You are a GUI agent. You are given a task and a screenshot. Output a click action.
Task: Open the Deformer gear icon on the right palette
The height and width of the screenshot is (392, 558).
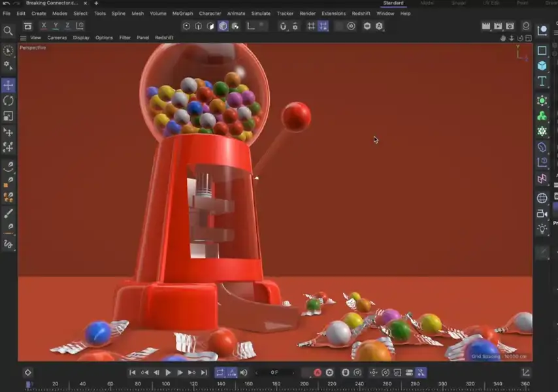tap(544, 131)
